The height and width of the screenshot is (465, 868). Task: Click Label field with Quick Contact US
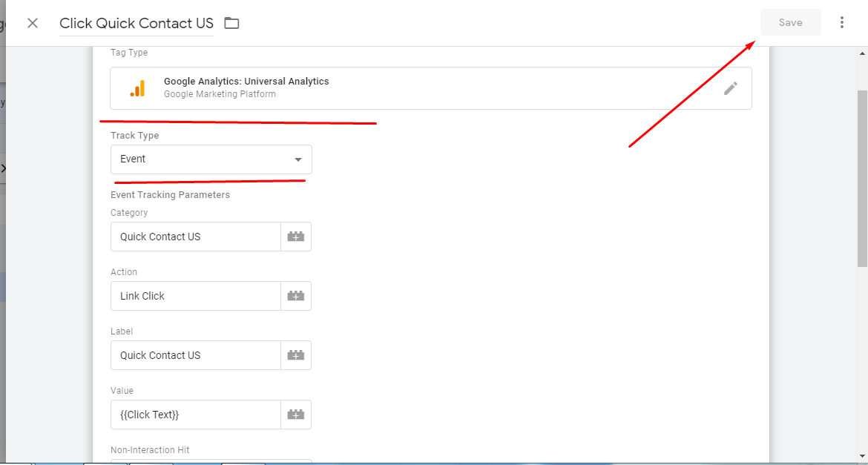[196, 354]
